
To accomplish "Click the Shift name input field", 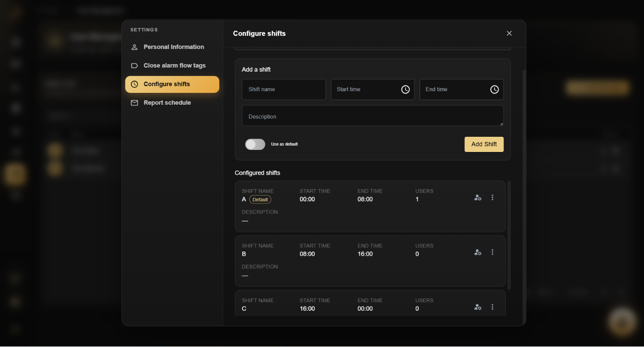I will (x=284, y=89).
